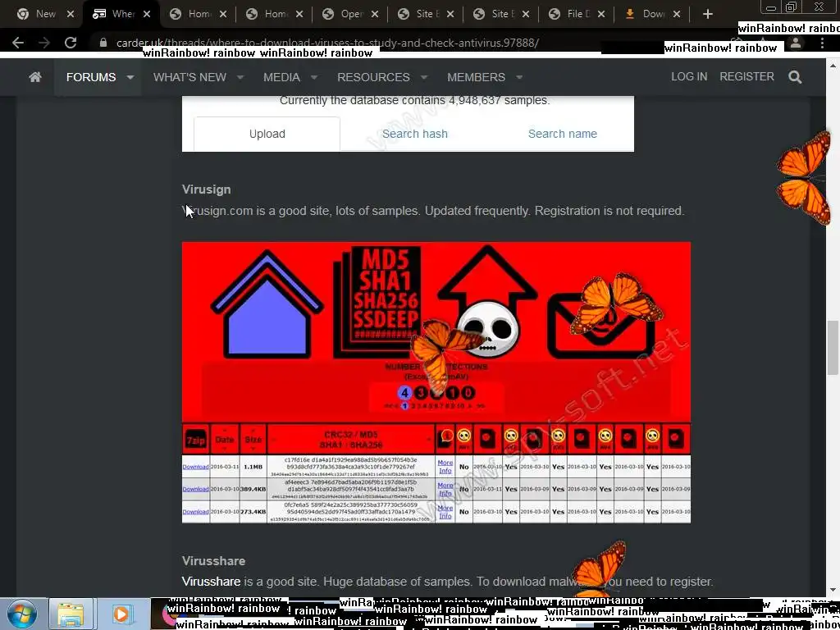
Task: Follow the bold Virusshare link in paragraph
Action: click(211, 582)
